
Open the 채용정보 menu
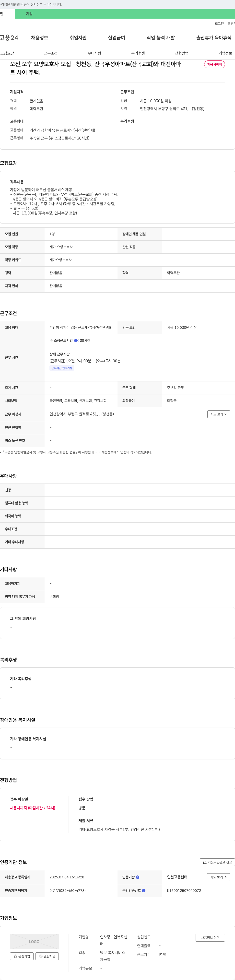click(x=40, y=38)
